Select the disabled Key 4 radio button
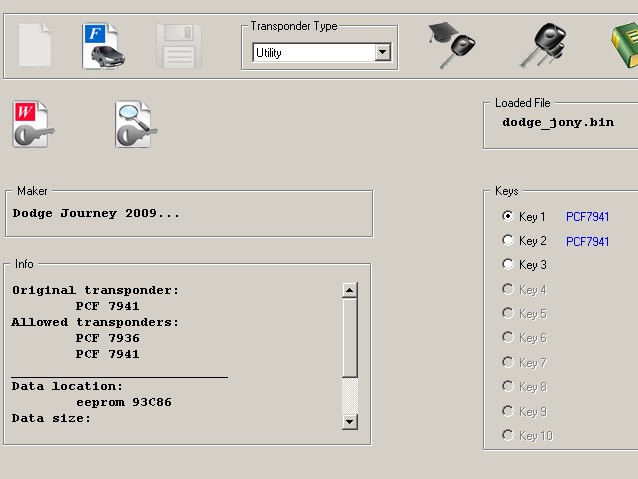 tap(507, 289)
